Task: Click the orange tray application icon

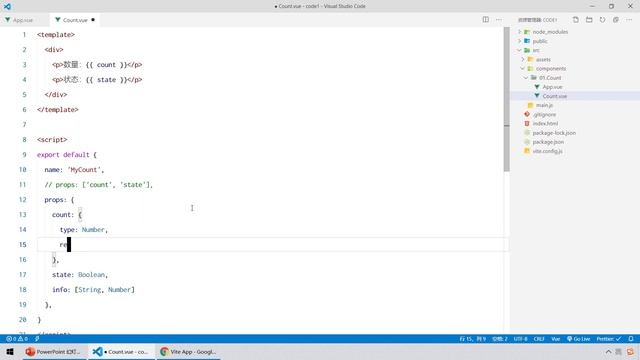Action: click(631, 351)
